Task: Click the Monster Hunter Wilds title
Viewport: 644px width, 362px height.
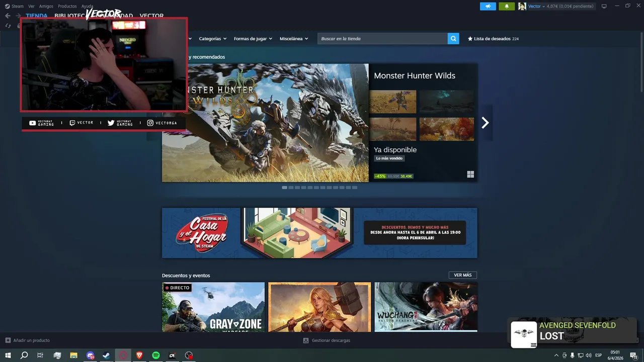Action: 415,75
